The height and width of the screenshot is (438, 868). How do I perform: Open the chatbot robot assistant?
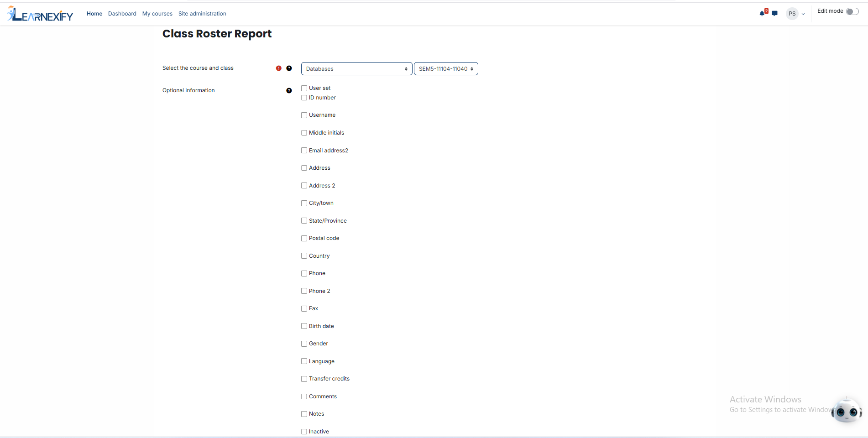(847, 410)
